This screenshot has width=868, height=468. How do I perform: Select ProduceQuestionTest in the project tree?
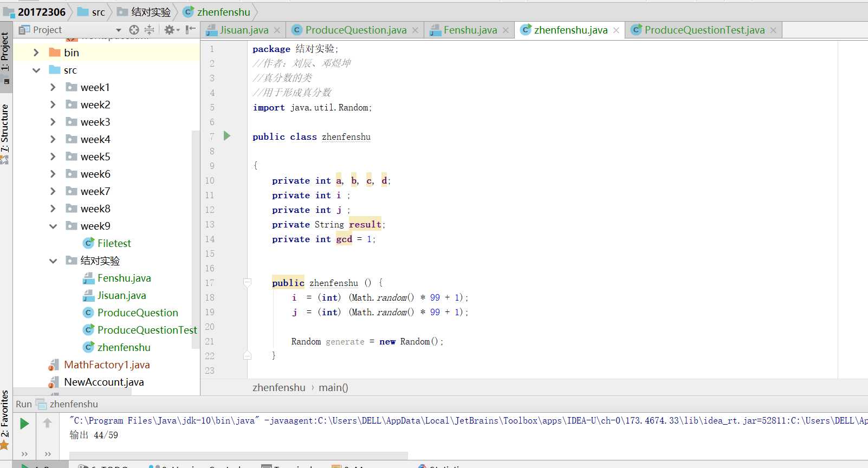click(x=147, y=330)
